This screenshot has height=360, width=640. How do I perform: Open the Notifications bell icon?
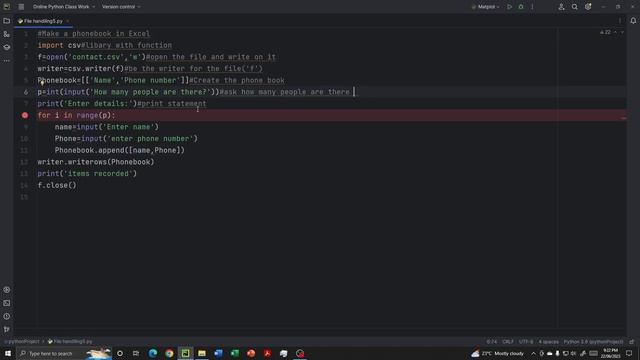pos(633,21)
